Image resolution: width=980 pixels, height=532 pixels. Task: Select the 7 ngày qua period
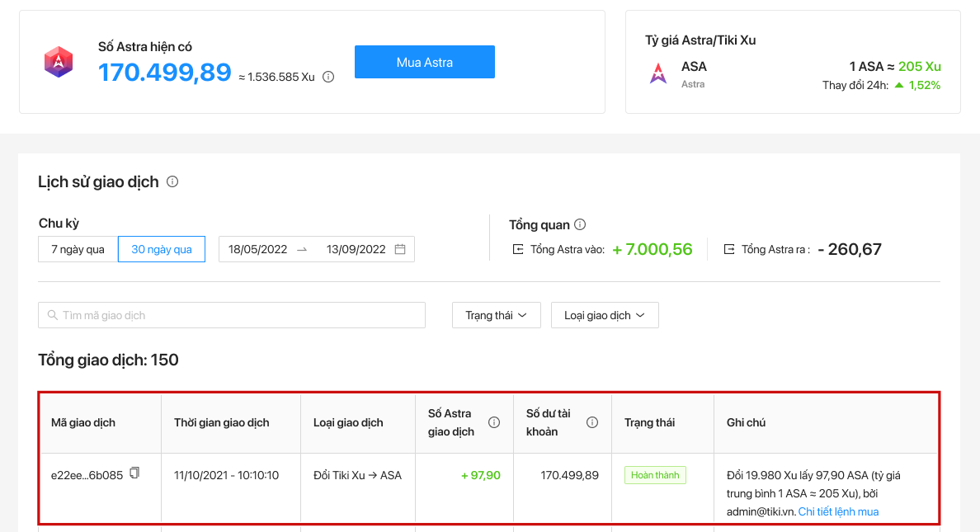click(78, 249)
